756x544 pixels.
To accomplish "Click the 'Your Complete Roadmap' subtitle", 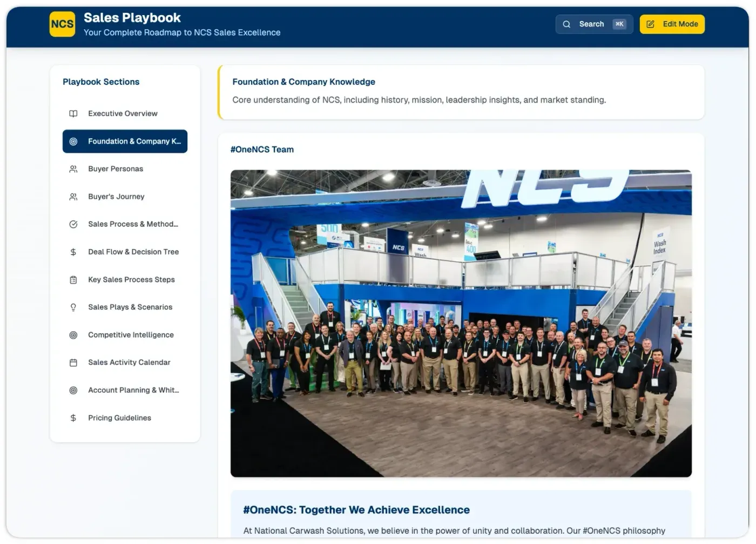I will [182, 32].
